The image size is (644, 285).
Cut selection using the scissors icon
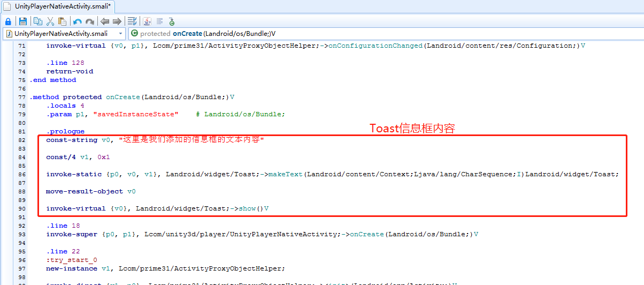[x=50, y=21]
